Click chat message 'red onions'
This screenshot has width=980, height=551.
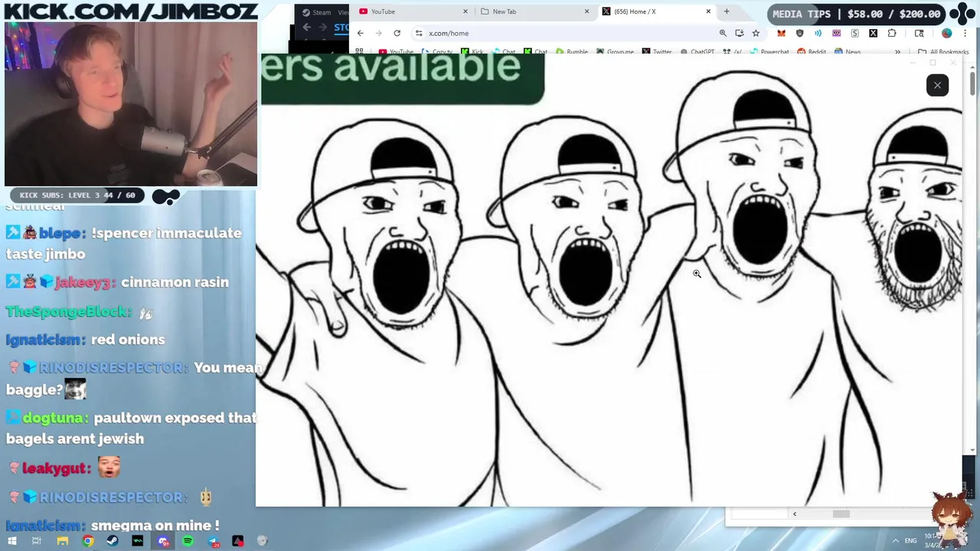(x=128, y=340)
